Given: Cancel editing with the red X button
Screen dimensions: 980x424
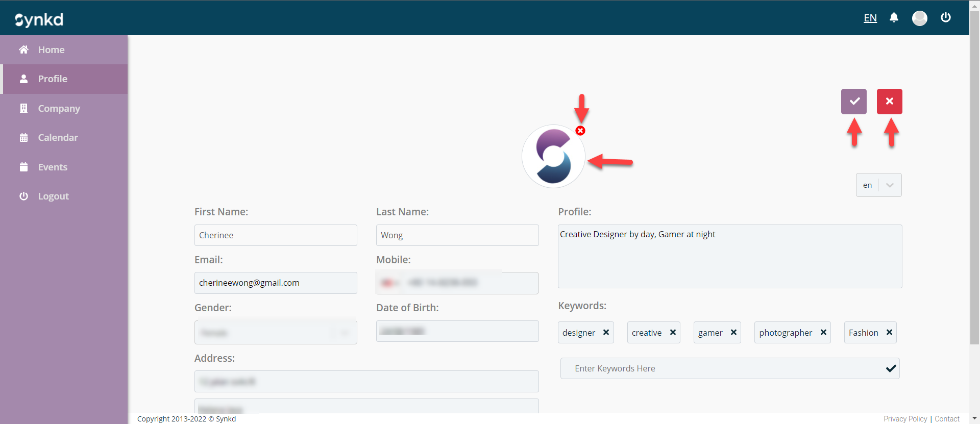Looking at the screenshot, I should click(889, 102).
